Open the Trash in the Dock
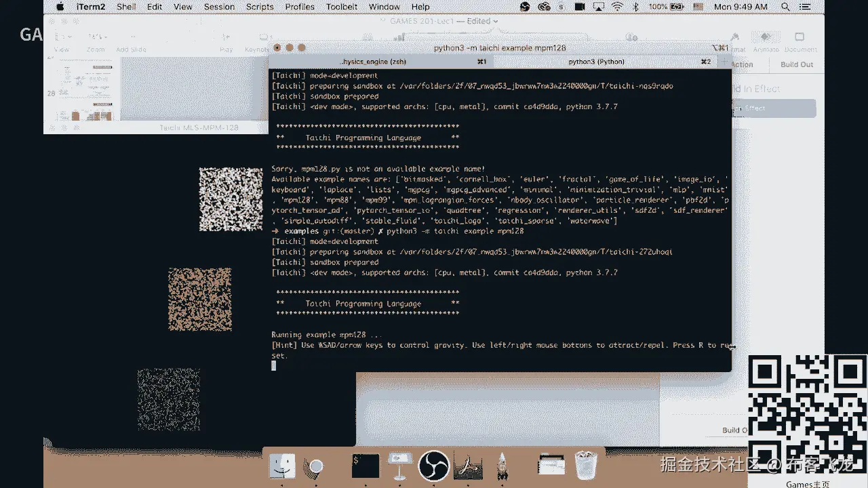 pos(586,466)
